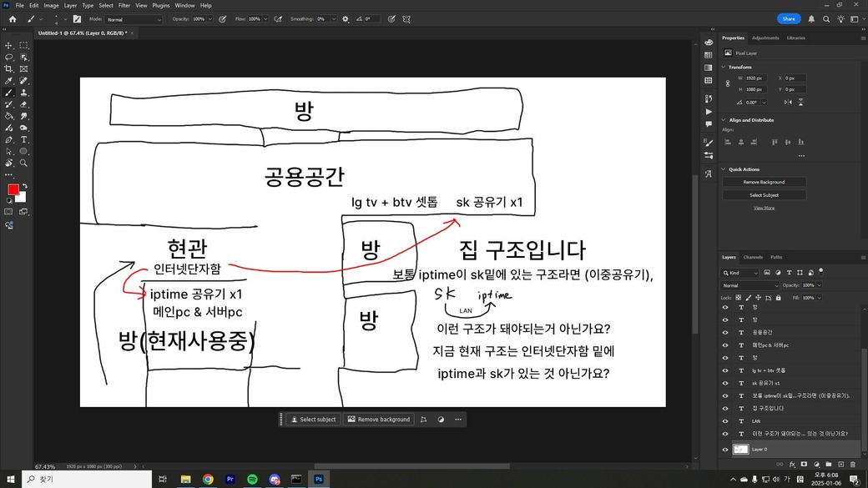The height and width of the screenshot is (488, 868).
Task: Toggle visibility of the LAN text layer
Action: click(x=724, y=421)
